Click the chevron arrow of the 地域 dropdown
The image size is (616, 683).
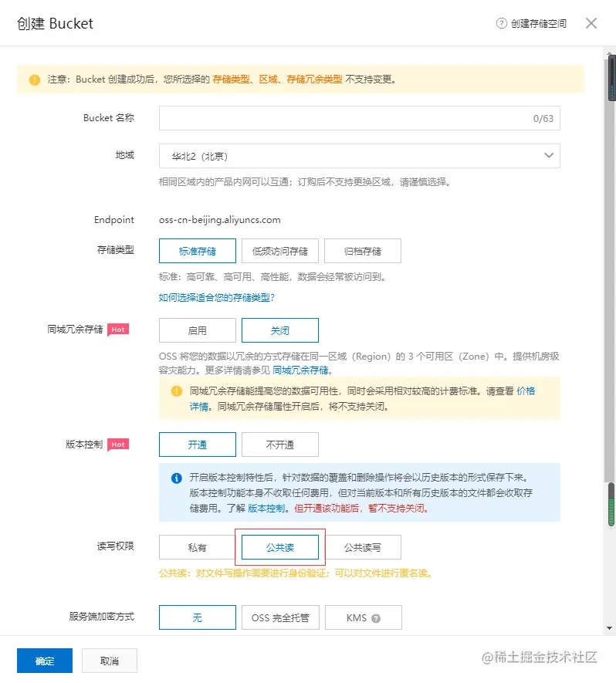tap(549, 155)
